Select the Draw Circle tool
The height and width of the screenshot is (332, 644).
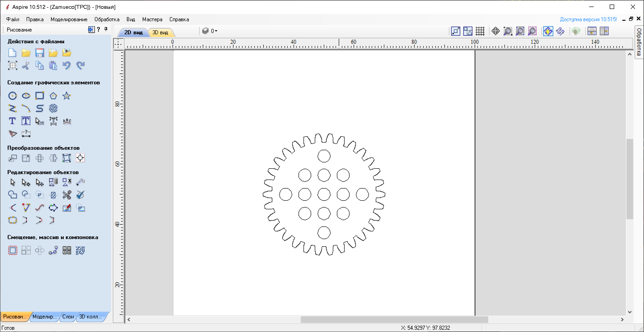tap(12, 96)
